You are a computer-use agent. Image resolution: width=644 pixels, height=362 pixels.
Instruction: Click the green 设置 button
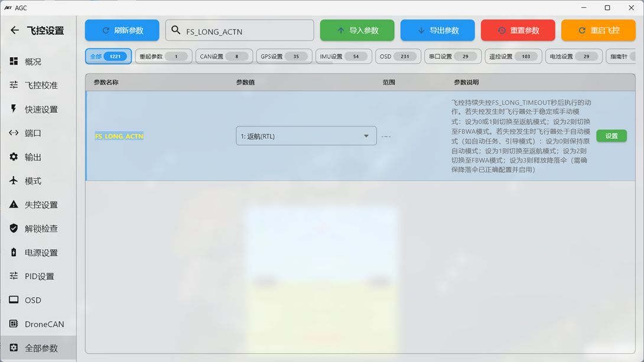click(x=611, y=136)
